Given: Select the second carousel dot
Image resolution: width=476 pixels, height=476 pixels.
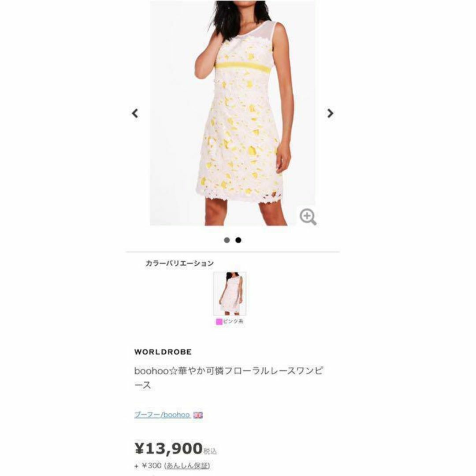Looking at the screenshot, I should [238, 240].
